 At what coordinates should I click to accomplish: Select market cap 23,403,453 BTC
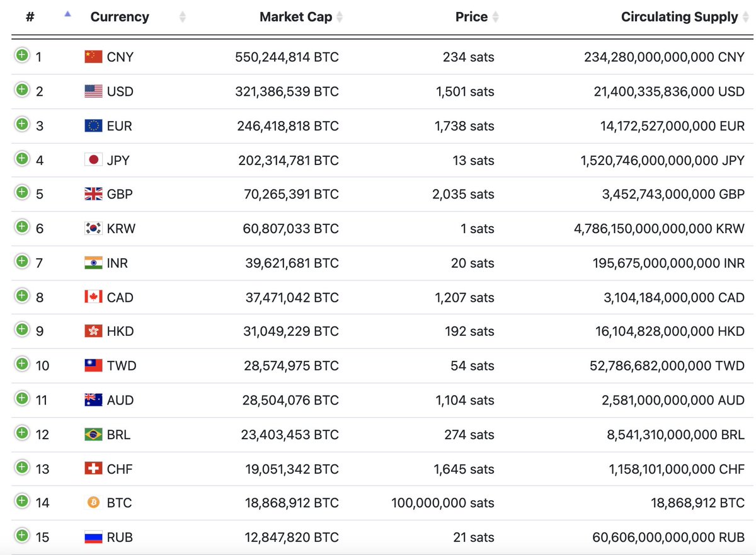click(x=290, y=434)
